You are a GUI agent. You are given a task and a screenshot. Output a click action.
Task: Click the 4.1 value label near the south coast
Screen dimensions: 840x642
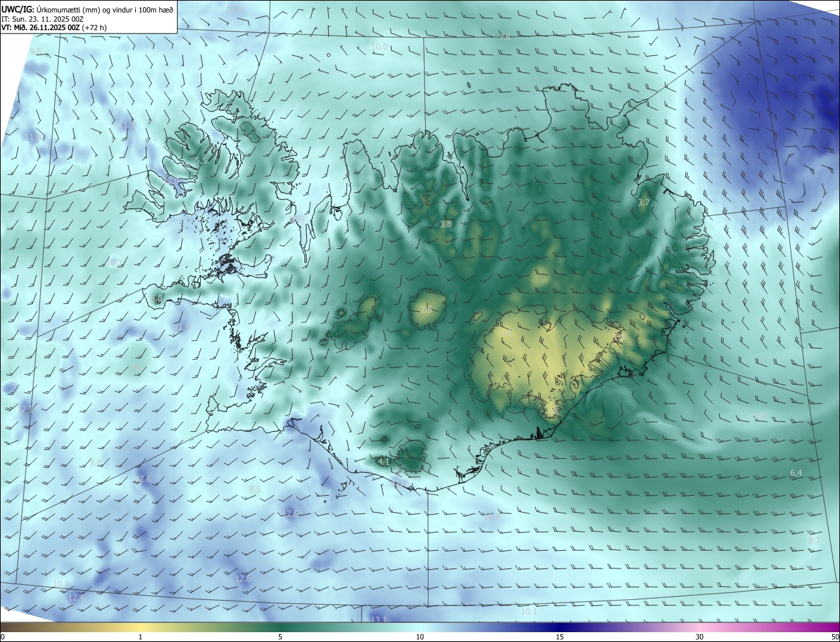coord(384,461)
